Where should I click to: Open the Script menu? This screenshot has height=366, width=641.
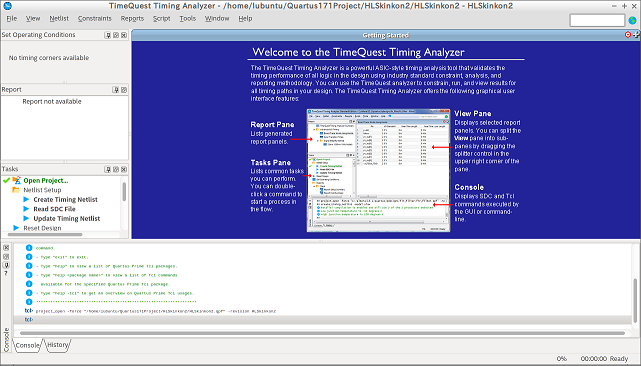(161, 18)
